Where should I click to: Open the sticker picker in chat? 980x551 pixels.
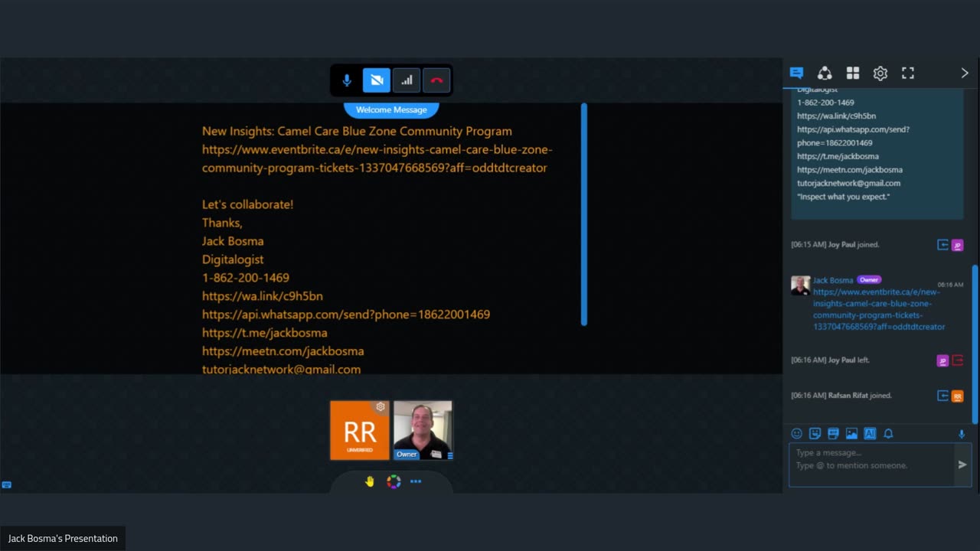click(x=815, y=434)
